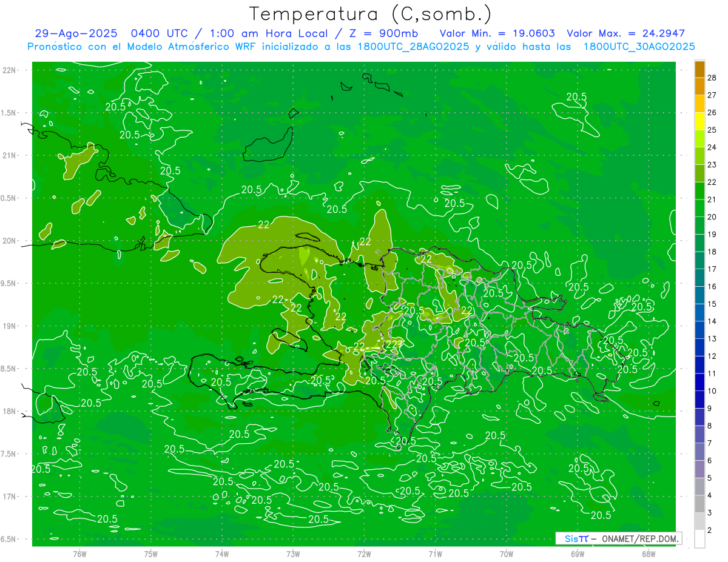Screen dimensions: 728x562
Task: Click the "70W" longitude axis label
Action: pos(507,554)
